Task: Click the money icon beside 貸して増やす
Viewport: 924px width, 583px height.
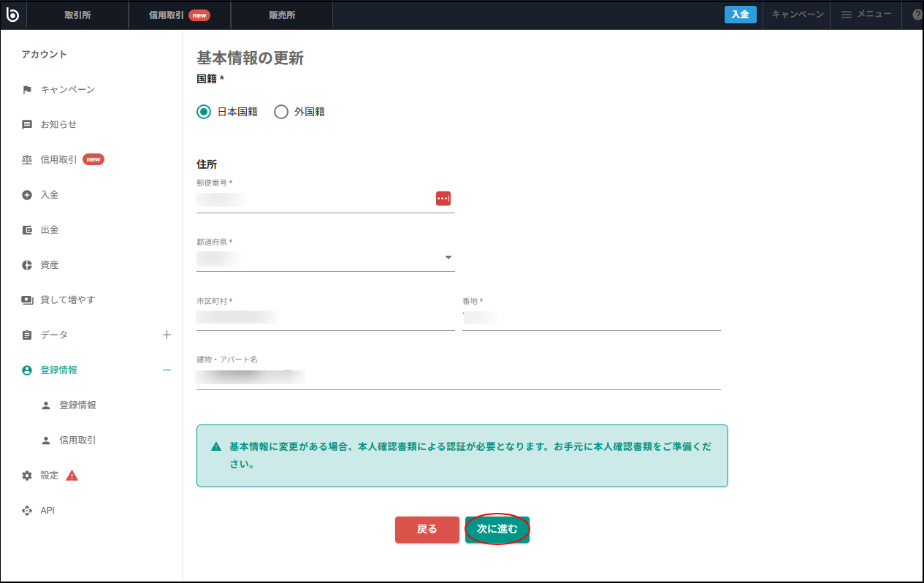Action: pyautogui.click(x=27, y=300)
